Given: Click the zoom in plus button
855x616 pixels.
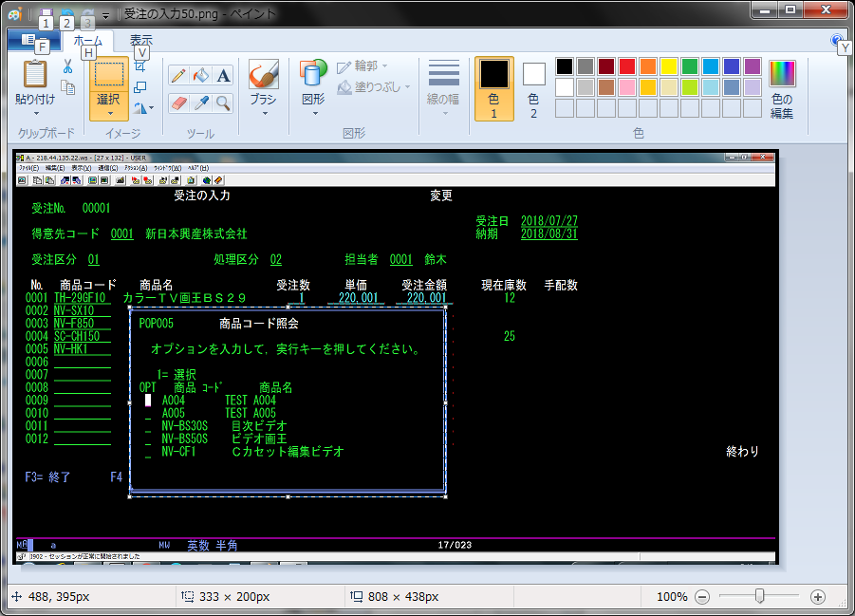Looking at the screenshot, I should click(818, 597).
